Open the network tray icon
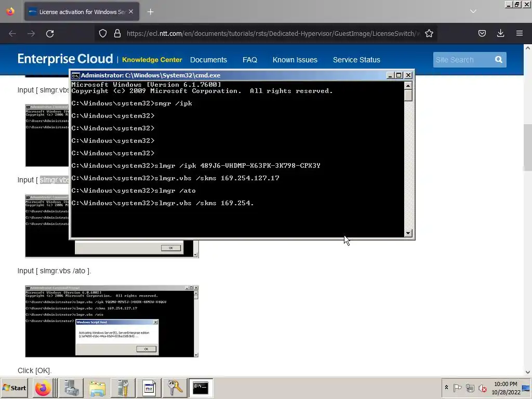This screenshot has width=532, height=399. tap(470, 388)
